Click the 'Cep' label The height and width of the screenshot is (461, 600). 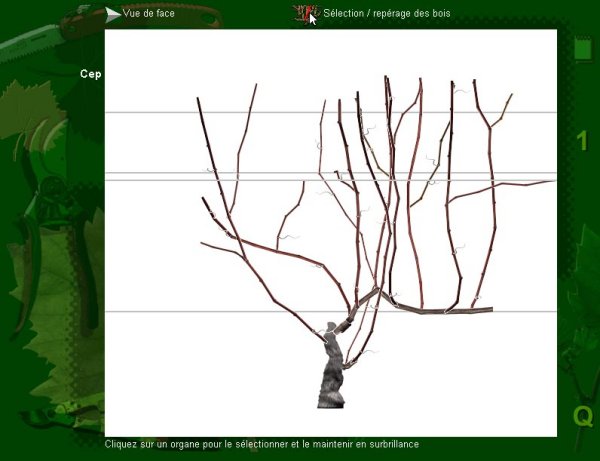(x=91, y=74)
